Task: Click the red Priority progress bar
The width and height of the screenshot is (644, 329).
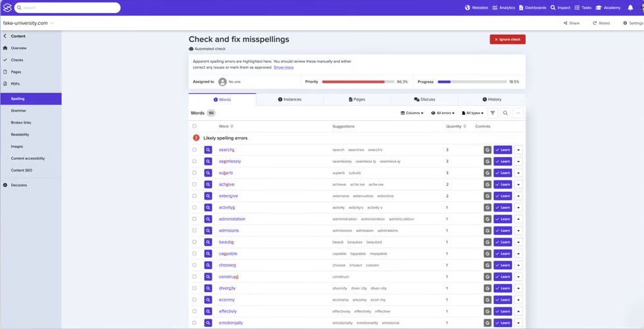Action: coord(358,81)
